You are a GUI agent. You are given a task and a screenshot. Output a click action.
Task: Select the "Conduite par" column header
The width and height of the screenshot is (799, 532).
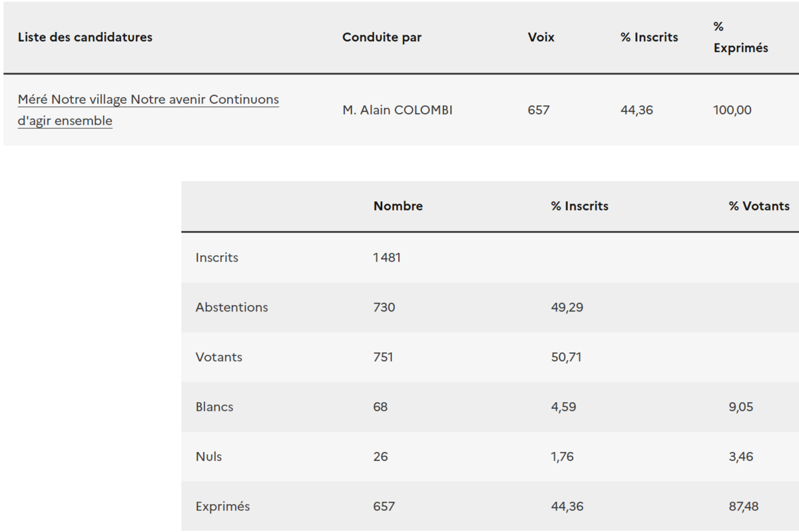point(382,37)
